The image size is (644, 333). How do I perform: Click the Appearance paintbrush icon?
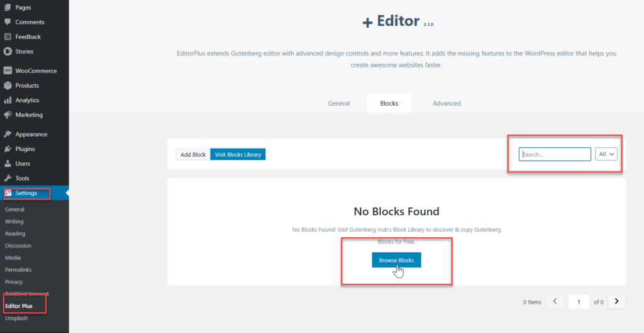[8, 134]
